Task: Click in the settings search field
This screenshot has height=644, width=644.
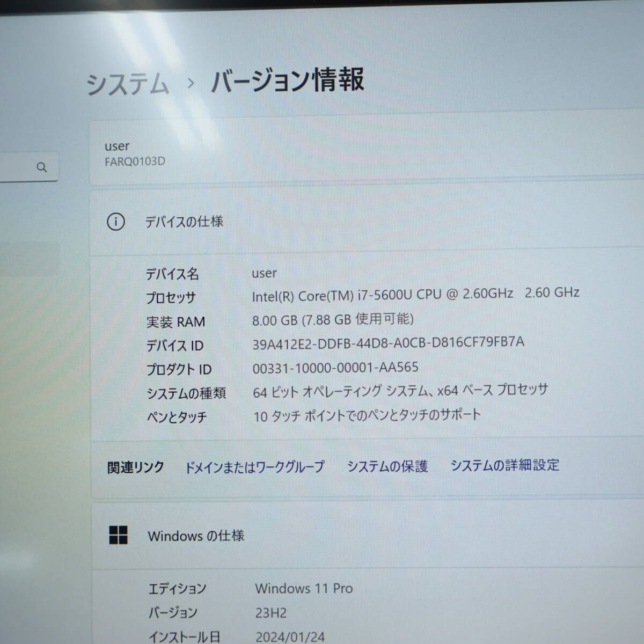Action: point(28,167)
